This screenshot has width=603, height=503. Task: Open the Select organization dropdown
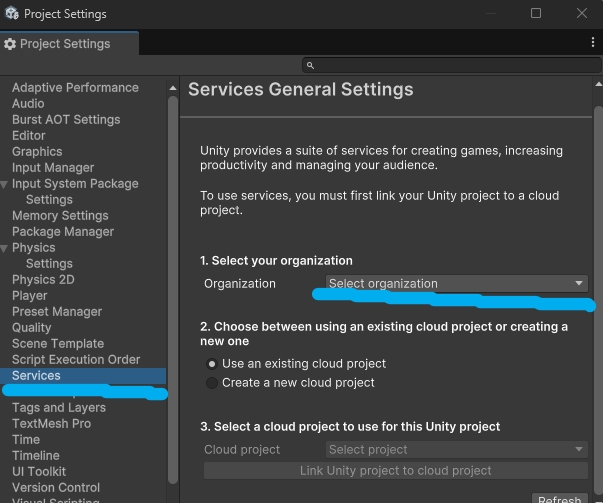click(x=456, y=283)
